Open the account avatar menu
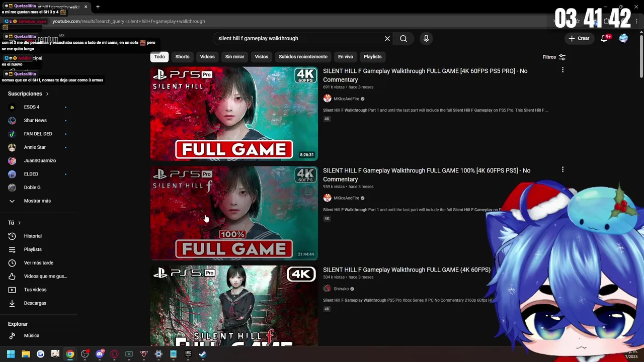 tap(623, 39)
